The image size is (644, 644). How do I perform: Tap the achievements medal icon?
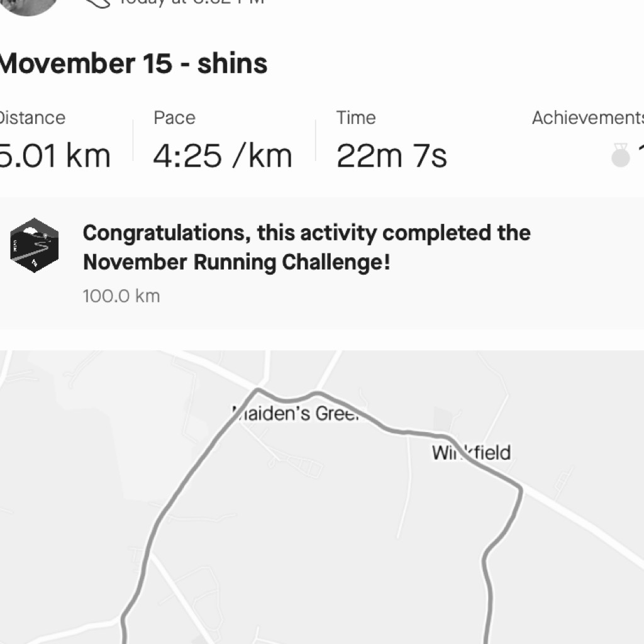pyautogui.click(x=620, y=155)
